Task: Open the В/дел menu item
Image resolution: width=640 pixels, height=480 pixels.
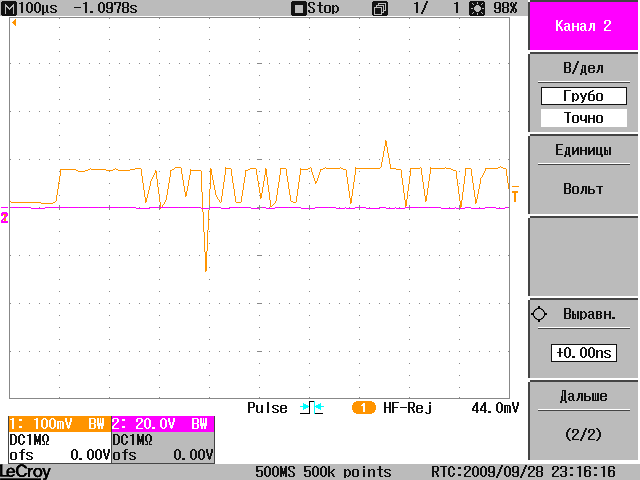Action: (x=583, y=68)
